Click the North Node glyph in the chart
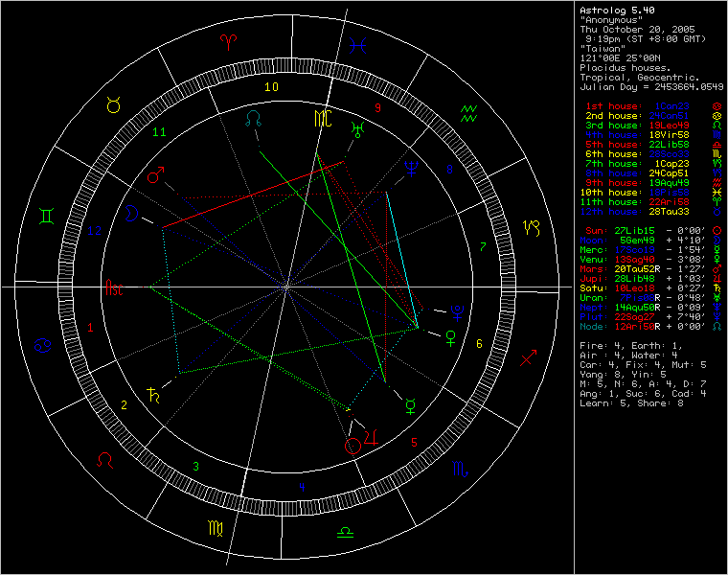This screenshot has width=728, height=575. coord(253,119)
